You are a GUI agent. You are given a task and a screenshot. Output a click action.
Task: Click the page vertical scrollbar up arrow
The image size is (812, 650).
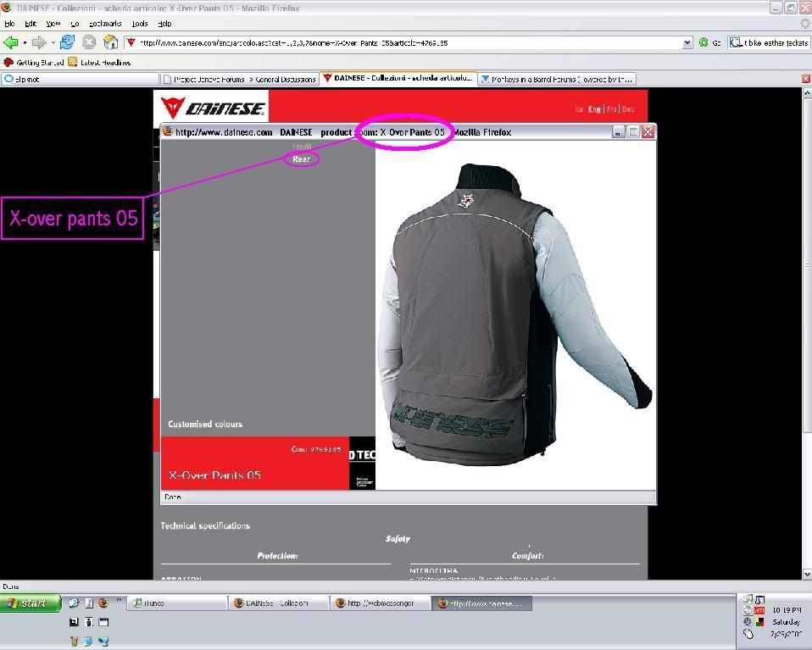807,92
